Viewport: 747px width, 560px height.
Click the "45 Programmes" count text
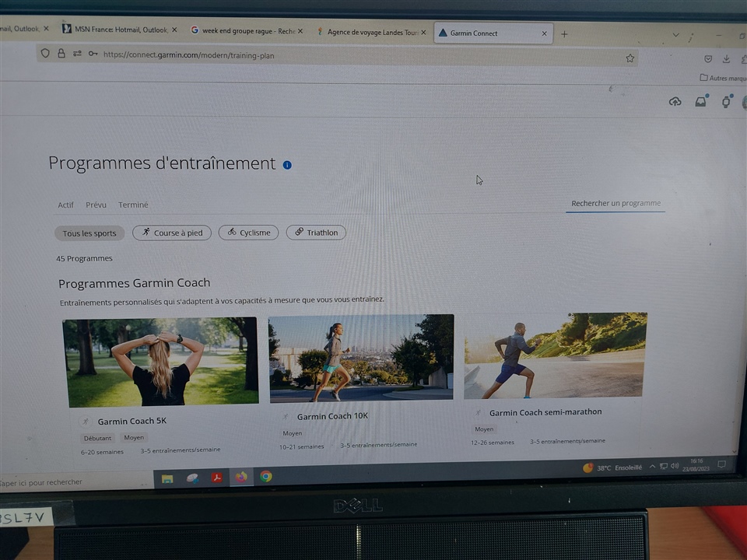84,258
